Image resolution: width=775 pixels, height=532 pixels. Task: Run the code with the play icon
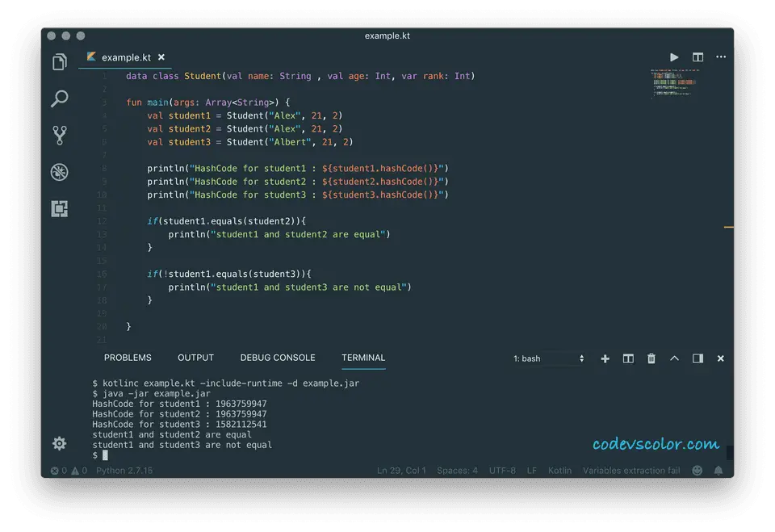click(x=674, y=57)
